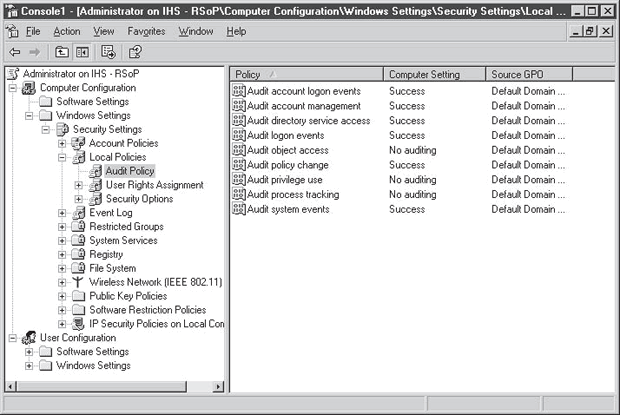
Task: Sort by the Computer Setting column header
Action: point(434,74)
